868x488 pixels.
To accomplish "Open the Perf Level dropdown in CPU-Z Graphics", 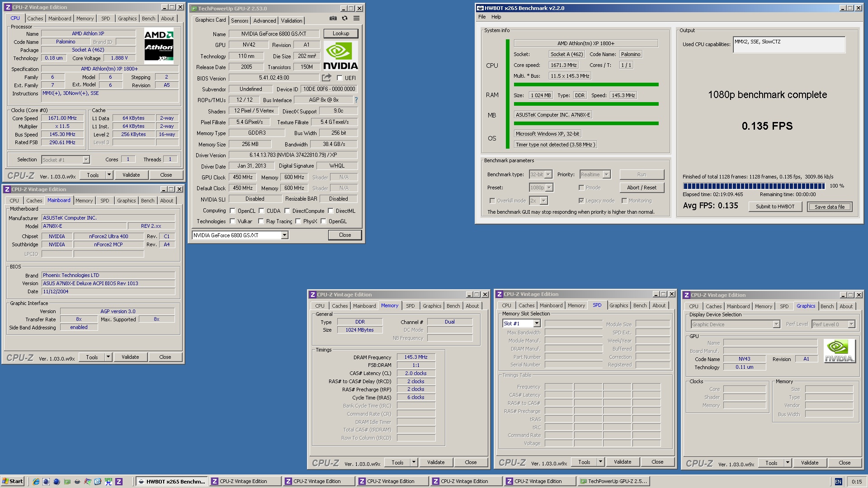I will pyautogui.click(x=851, y=324).
